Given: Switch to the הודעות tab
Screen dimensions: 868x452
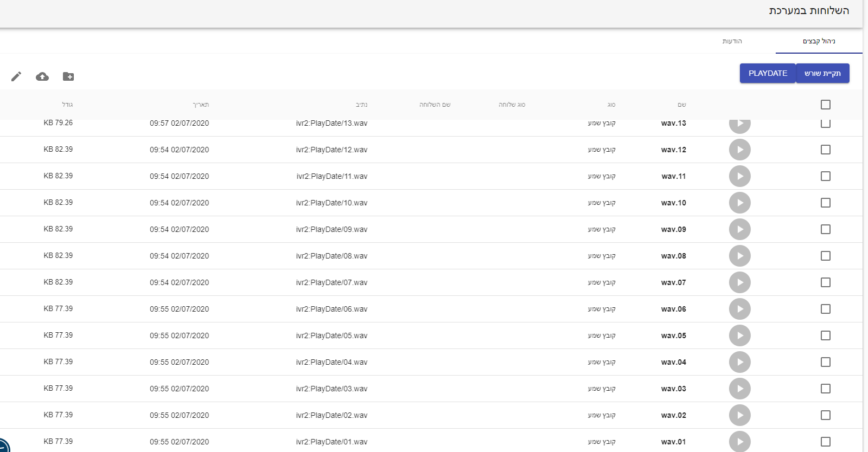Looking at the screenshot, I should pyautogui.click(x=732, y=41).
